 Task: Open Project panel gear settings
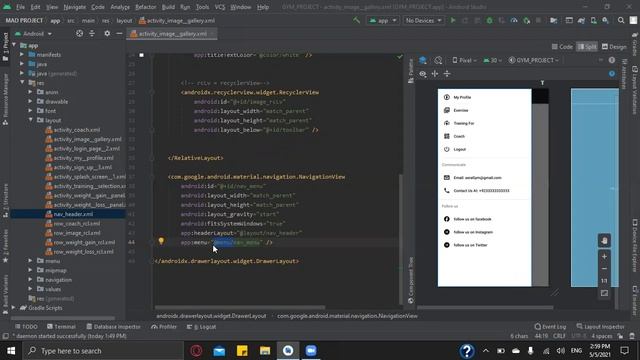pos(107,33)
